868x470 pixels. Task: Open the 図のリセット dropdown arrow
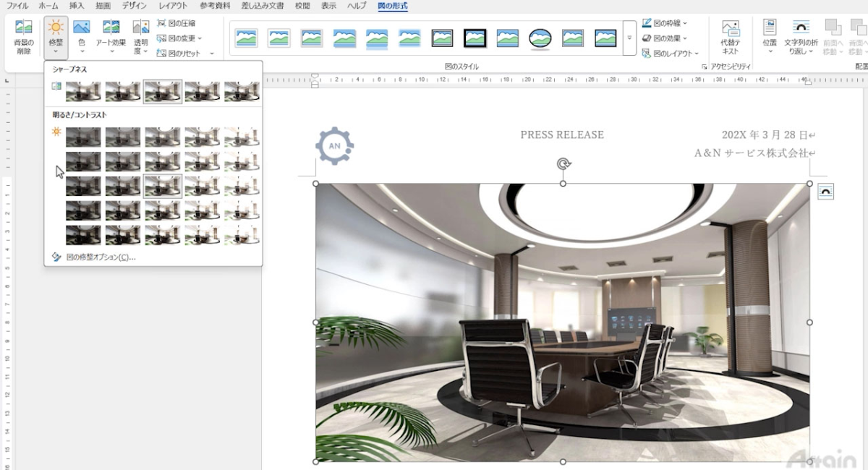click(212, 54)
